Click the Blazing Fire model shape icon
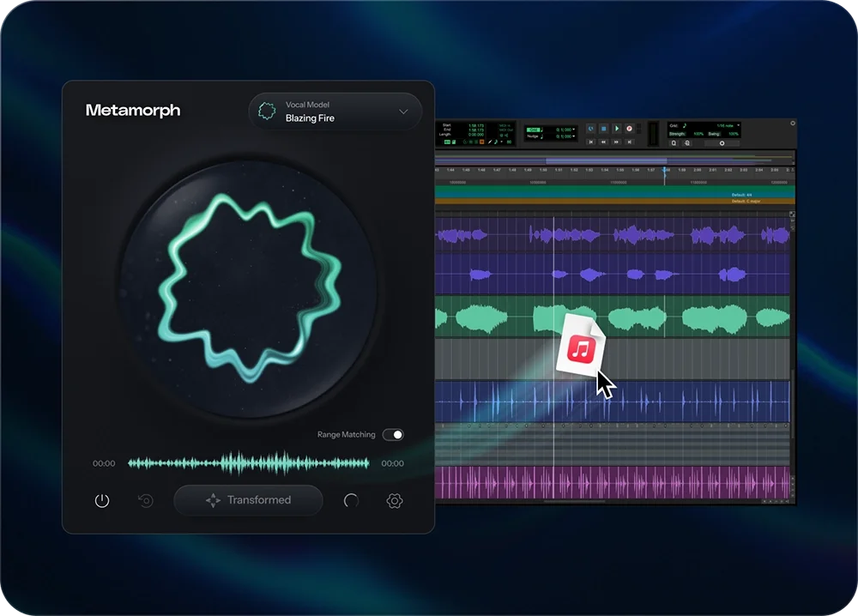 (x=267, y=111)
